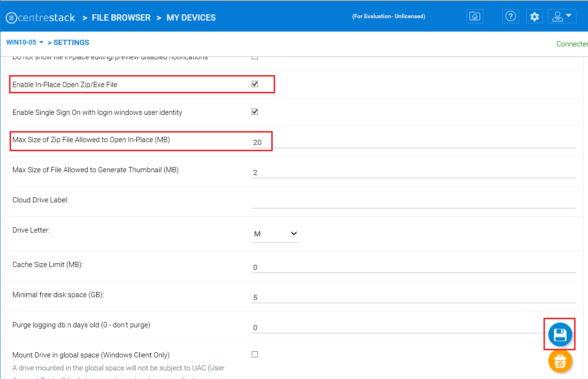Click the orange recycle bin button
This screenshot has height=379, width=588.
click(x=560, y=361)
